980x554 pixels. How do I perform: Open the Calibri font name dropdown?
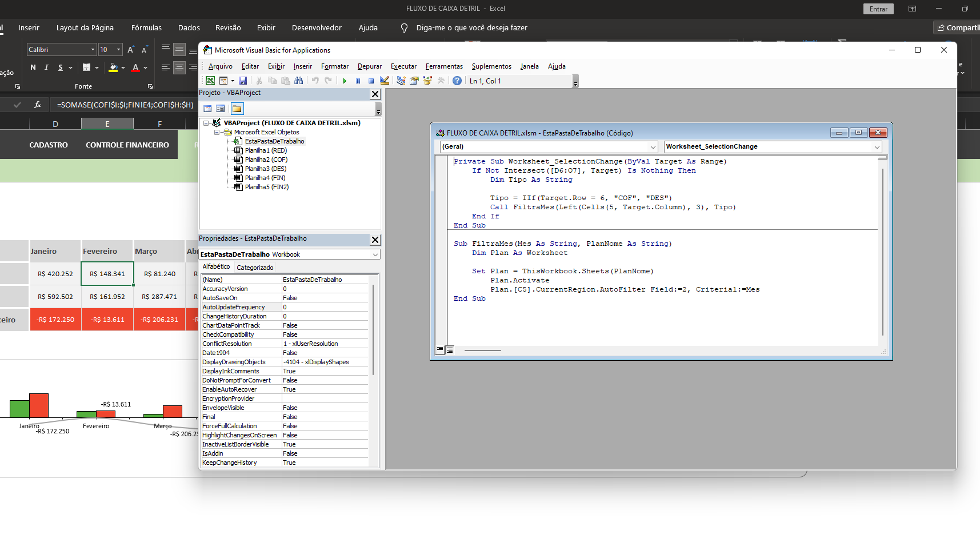tap(93, 50)
